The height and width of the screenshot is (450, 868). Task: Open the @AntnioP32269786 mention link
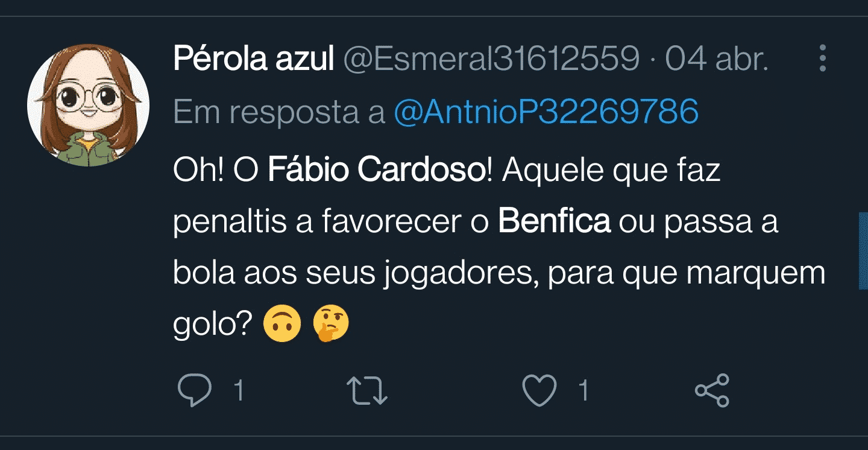click(x=546, y=112)
